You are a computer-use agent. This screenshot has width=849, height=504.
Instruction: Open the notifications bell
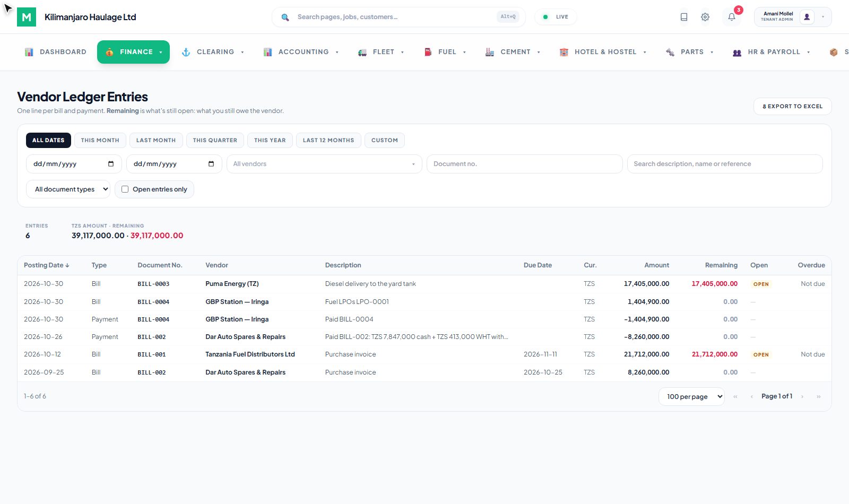732,17
